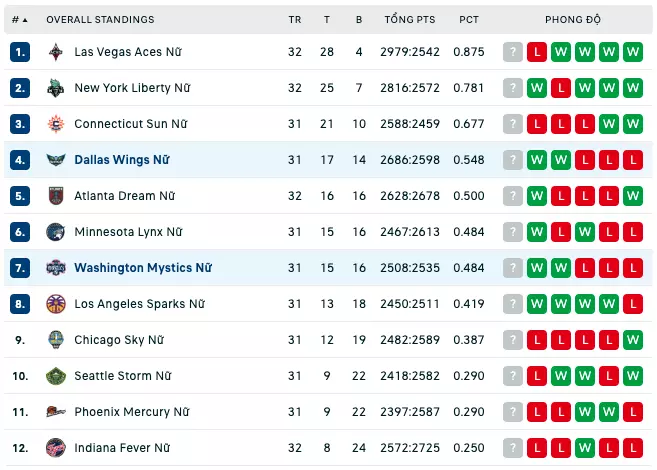The width and height of the screenshot is (657, 470).
Task: Click the gray ? upcoming match box for Las Vegas Aces
Action: point(513,52)
